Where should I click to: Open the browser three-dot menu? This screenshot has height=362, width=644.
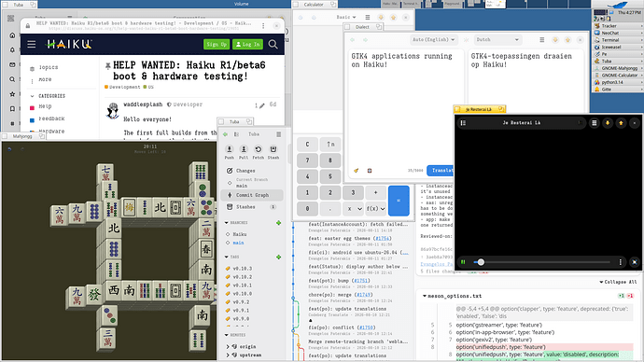(x=263, y=25)
